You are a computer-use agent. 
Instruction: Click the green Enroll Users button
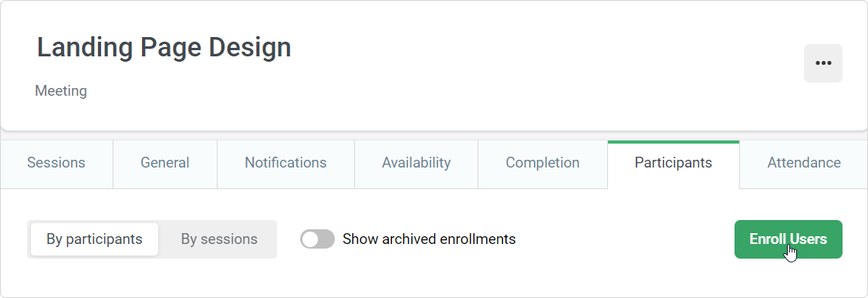click(789, 239)
